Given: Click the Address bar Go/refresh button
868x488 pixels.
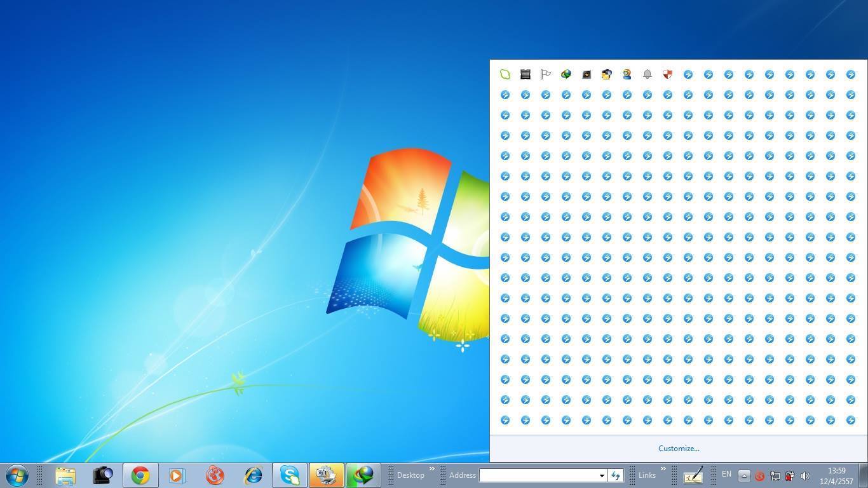Looking at the screenshot, I should 615,475.
